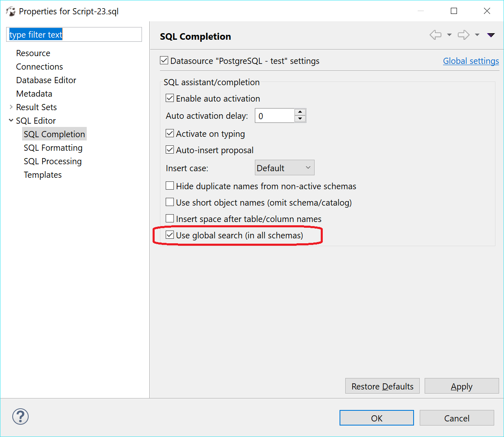The height and width of the screenshot is (437, 504).
Task: Select the Templates page
Action: pyautogui.click(x=43, y=174)
